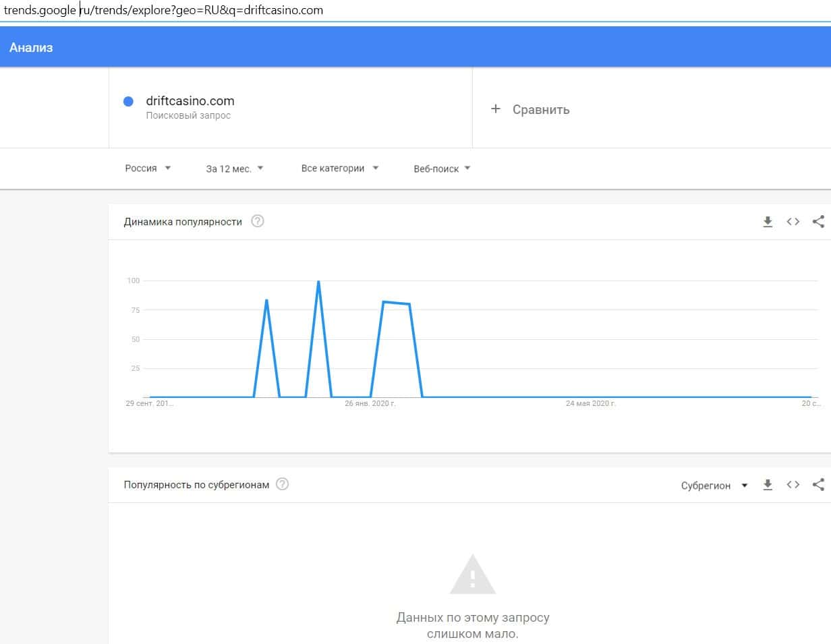
Task: Click the warning triangle icon
Action: click(473, 575)
